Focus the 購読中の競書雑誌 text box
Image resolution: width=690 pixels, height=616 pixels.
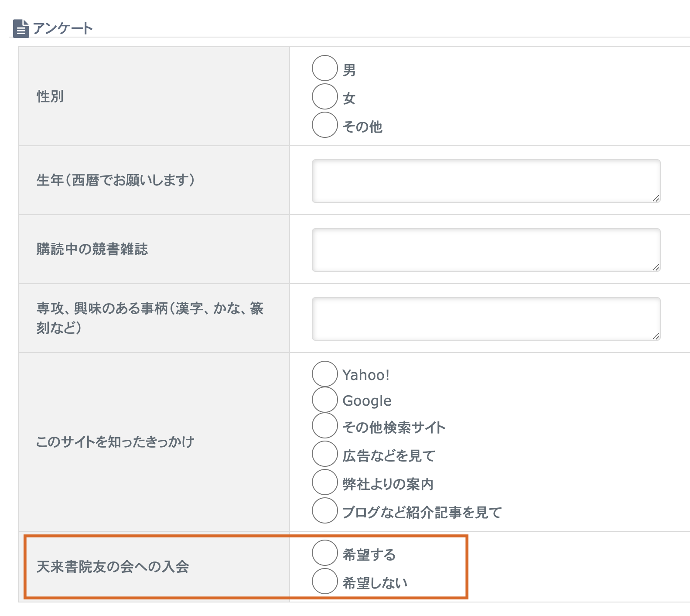485,250
